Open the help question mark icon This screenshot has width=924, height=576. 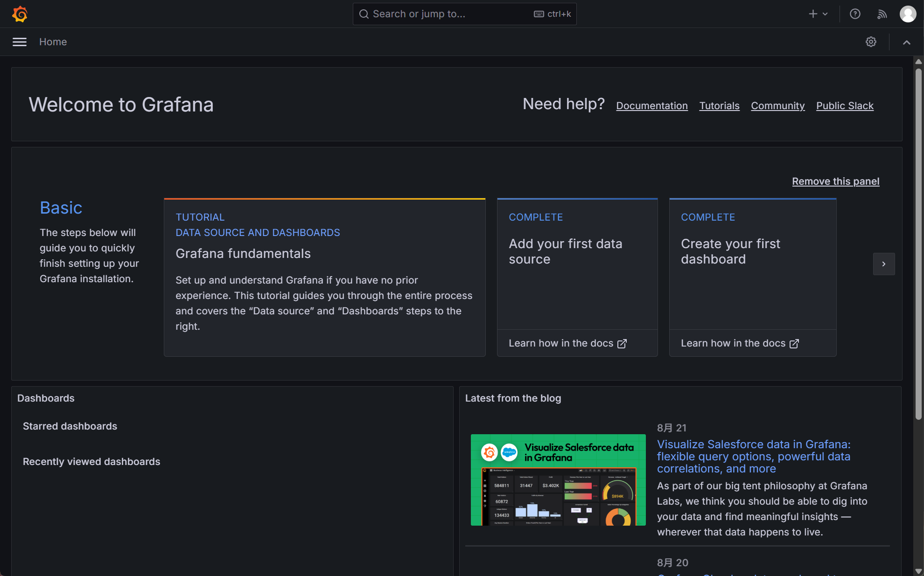[855, 14]
